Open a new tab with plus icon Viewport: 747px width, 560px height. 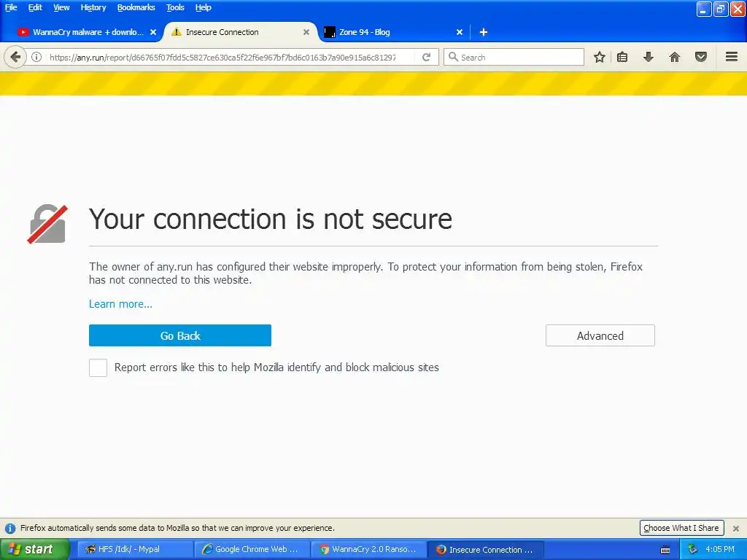click(x=484, y=32)
